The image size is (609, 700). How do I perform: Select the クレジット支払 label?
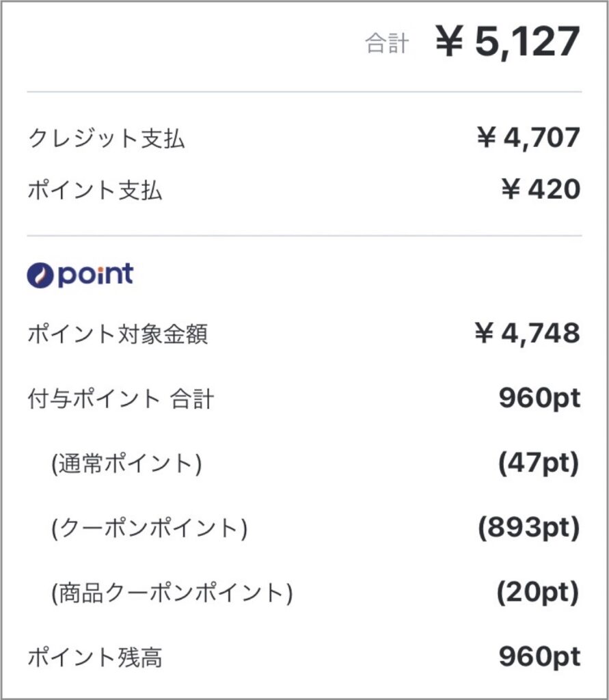pyautogui.click(x=106, y=138)
